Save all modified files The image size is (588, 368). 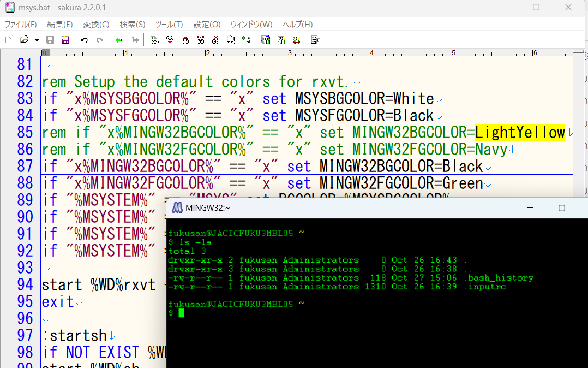tap(65, 40)
